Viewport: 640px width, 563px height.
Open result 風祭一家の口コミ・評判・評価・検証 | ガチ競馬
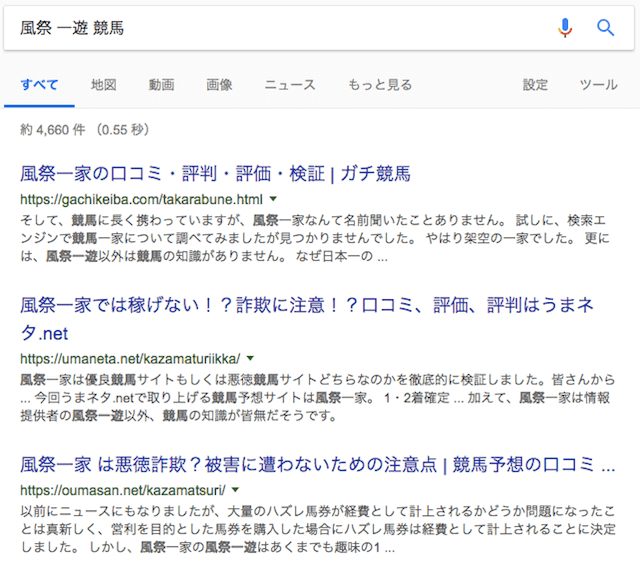[x=215, y=174]
